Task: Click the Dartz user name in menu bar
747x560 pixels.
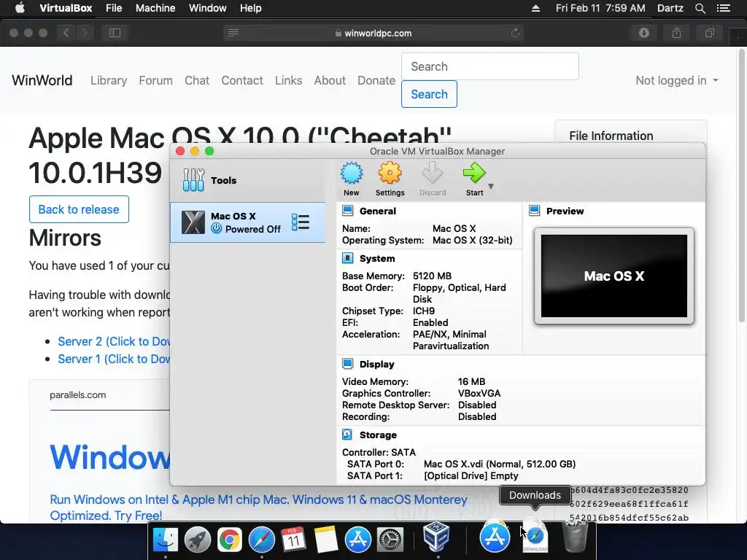Action: click(670, 8)
